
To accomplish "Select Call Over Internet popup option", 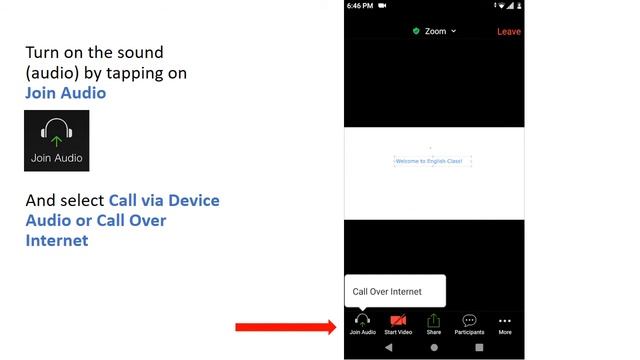I will tap(395, 291).
